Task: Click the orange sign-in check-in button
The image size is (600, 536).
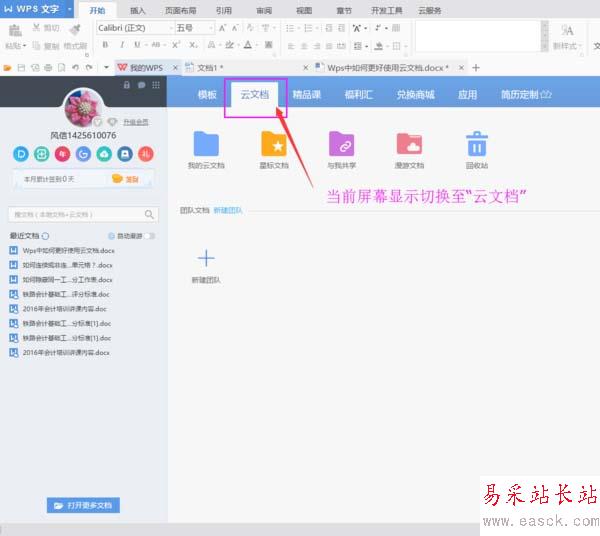Action: click(126, 179)
